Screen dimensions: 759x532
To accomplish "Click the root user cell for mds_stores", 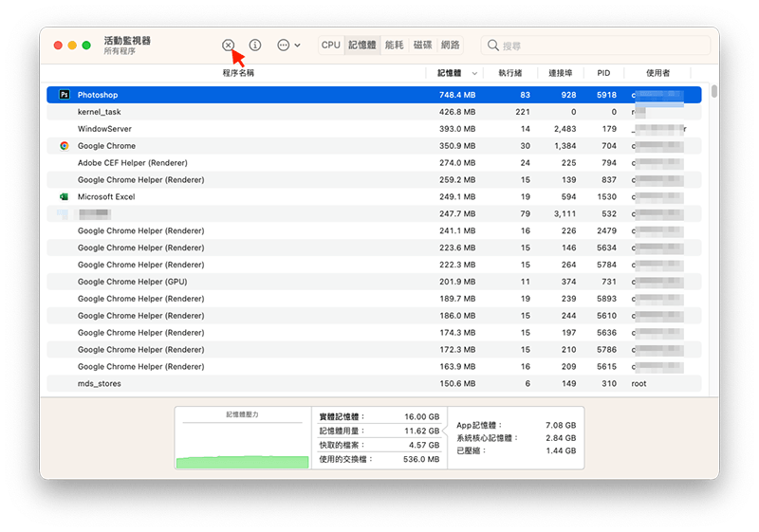I will click(x=639, y=383).
